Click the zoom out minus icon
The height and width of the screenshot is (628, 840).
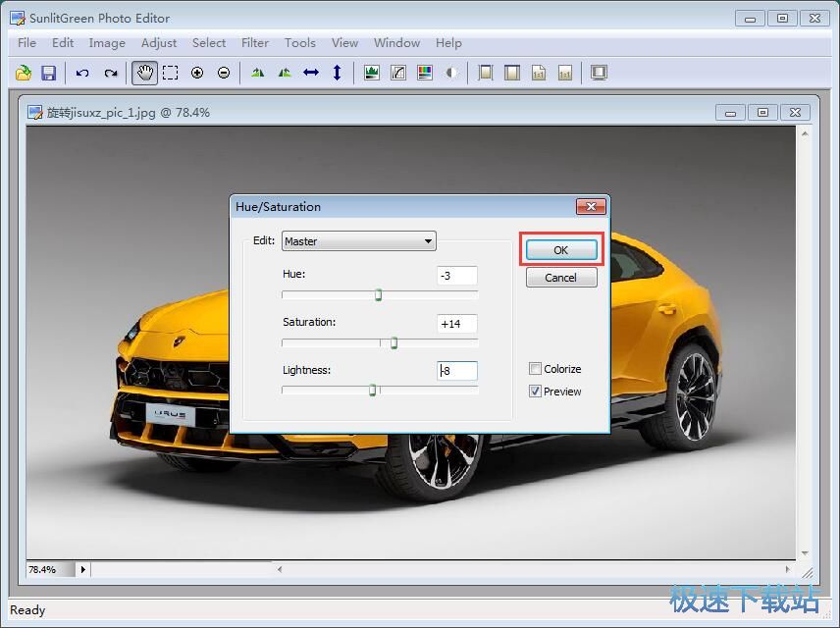point(224,73)
